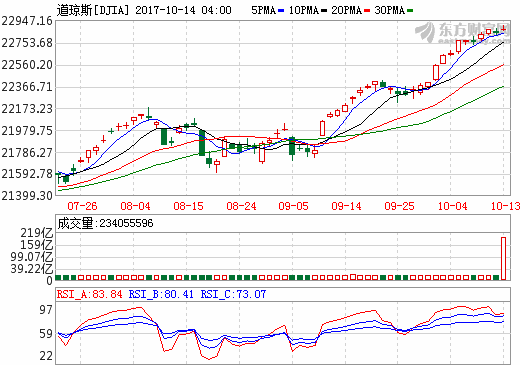Image resolution: width=520 pixels, height=365 pixels.
Task: Click the green 30PMA color swatch
Action: point(410,11)
